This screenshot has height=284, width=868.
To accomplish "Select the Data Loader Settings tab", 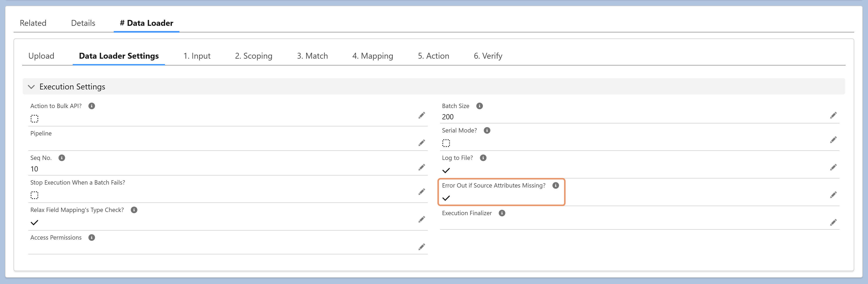I will pos(118,56).
